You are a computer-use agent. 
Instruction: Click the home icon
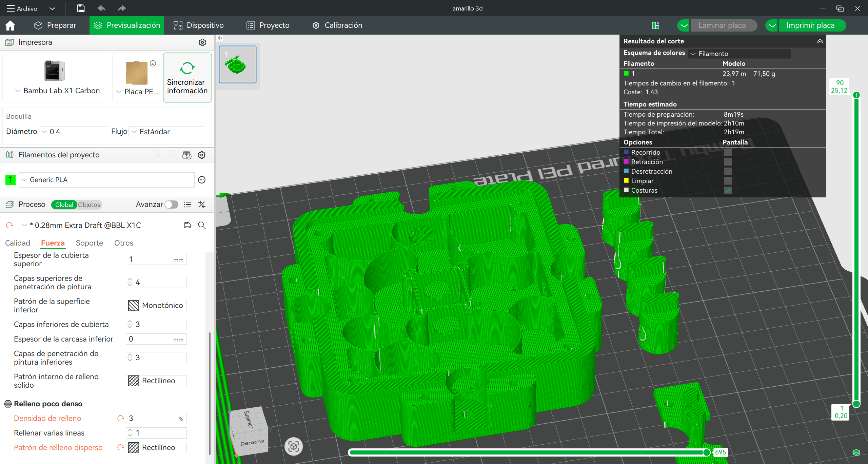coord(10,25)
